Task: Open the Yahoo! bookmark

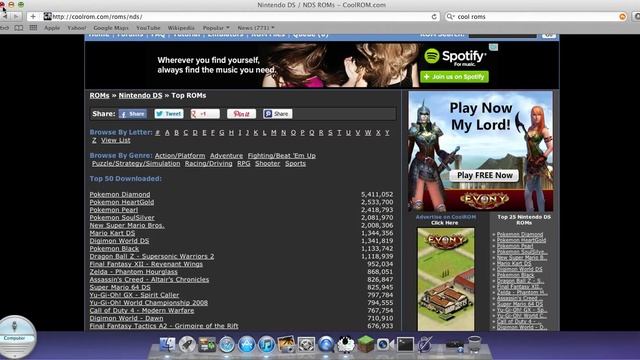Action: pyautogui.click(x=77, y=28)
